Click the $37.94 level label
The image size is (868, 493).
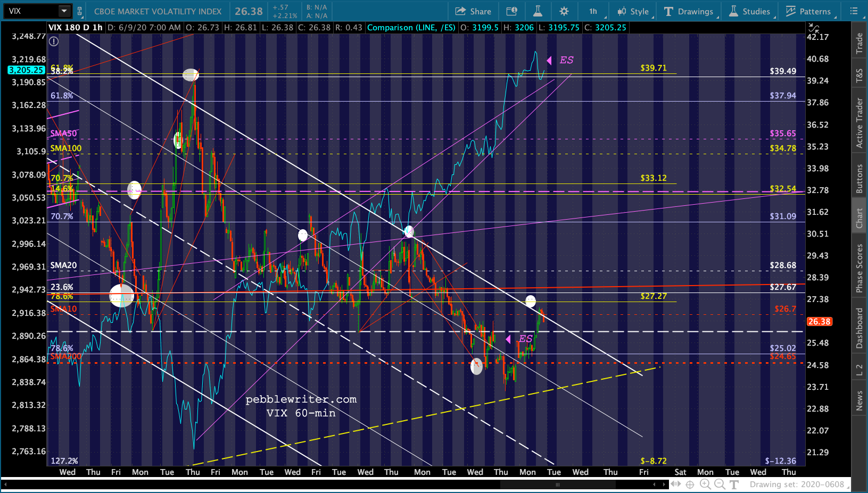coord(783,96)
